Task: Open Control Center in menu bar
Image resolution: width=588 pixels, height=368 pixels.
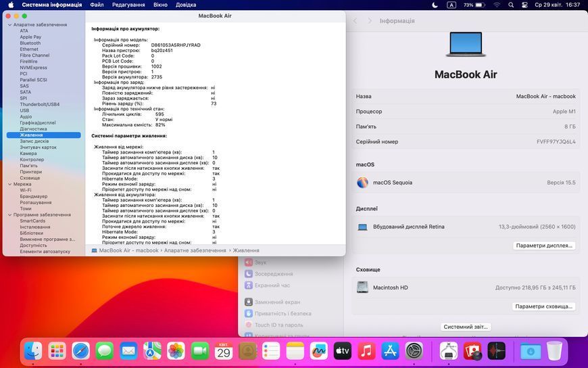Action: click(x=524, y=5)
